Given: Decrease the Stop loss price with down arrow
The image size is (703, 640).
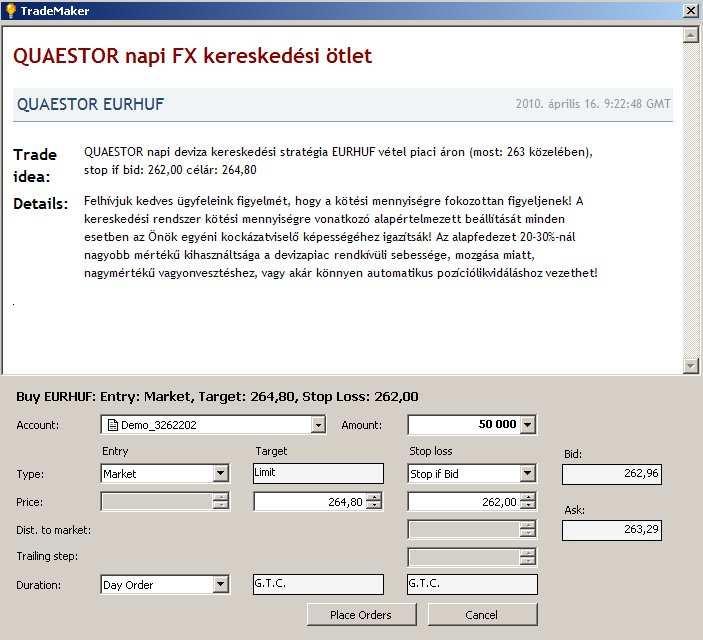Looking at the screenshot, I should point(528,505).
